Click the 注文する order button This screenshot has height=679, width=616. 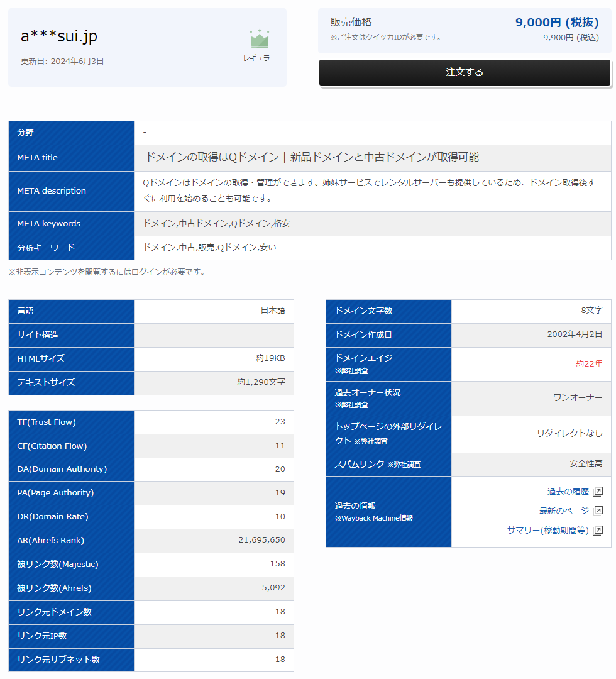[x=465, y=72]
